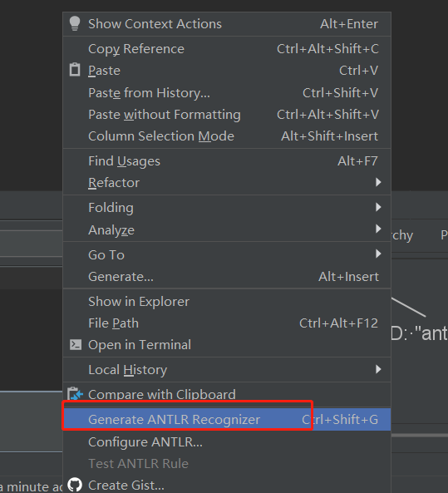This screenshot has width=448, height=493.
Task: Choose Test ANTLR Rule
Action: coord(227,464)
